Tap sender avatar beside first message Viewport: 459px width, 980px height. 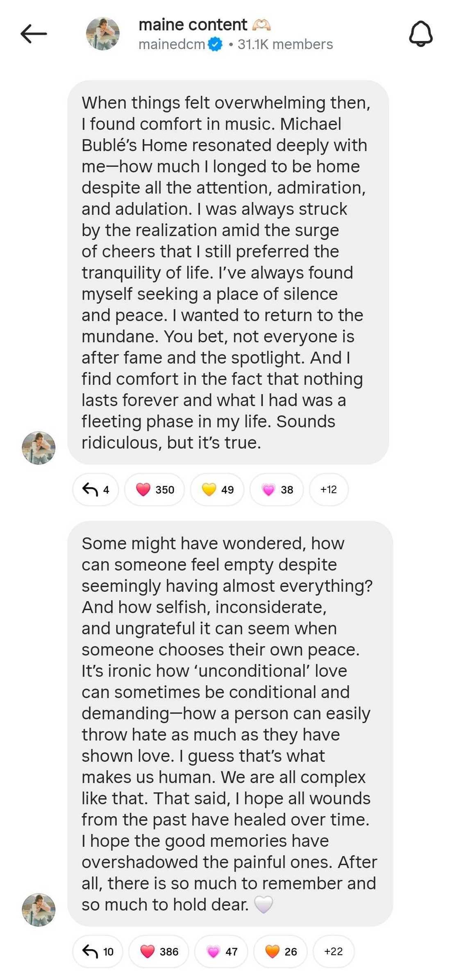(x=39, y=448)
